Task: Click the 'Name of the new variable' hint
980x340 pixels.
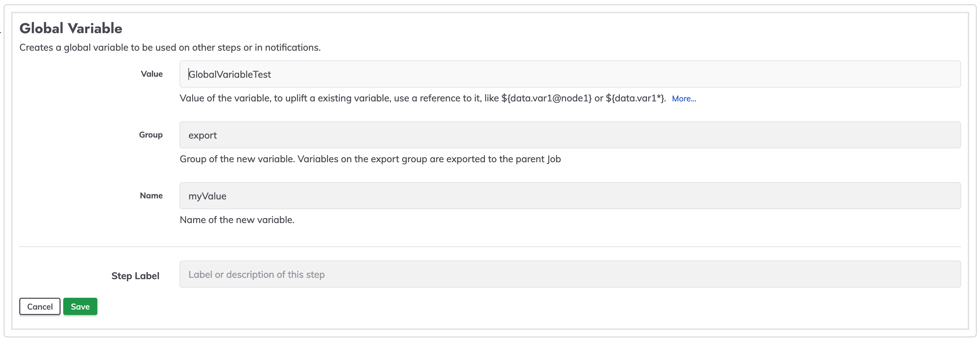Action: point(237,220)
